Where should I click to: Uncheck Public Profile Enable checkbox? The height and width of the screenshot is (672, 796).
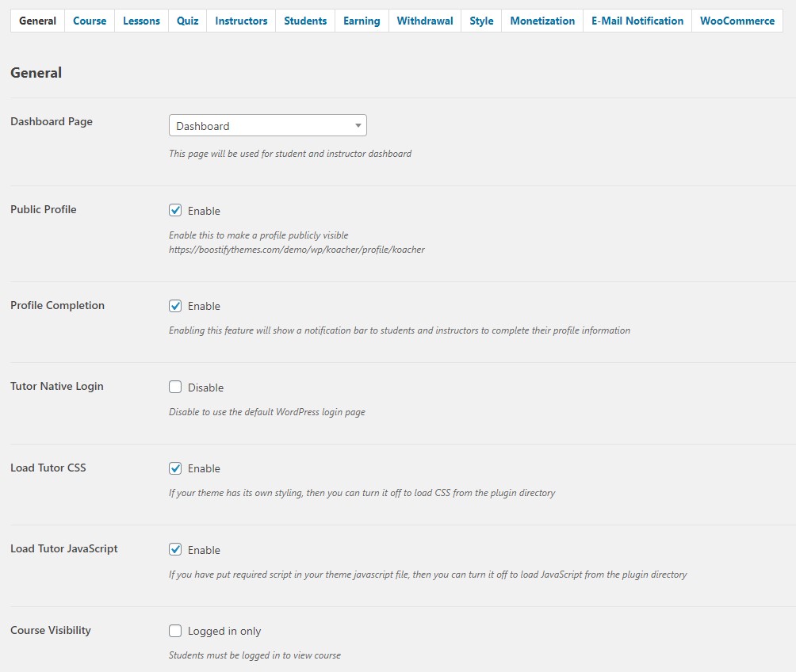coord(175,210)
